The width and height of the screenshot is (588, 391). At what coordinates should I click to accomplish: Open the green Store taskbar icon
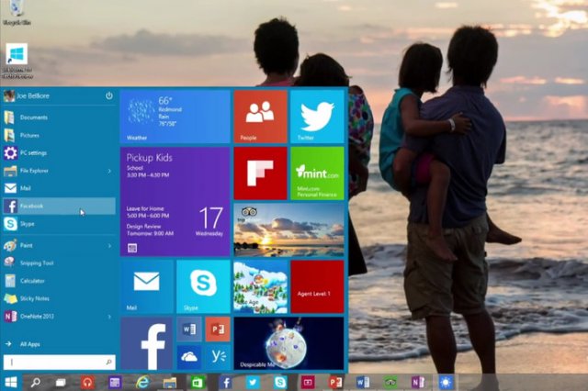point(198,383)
